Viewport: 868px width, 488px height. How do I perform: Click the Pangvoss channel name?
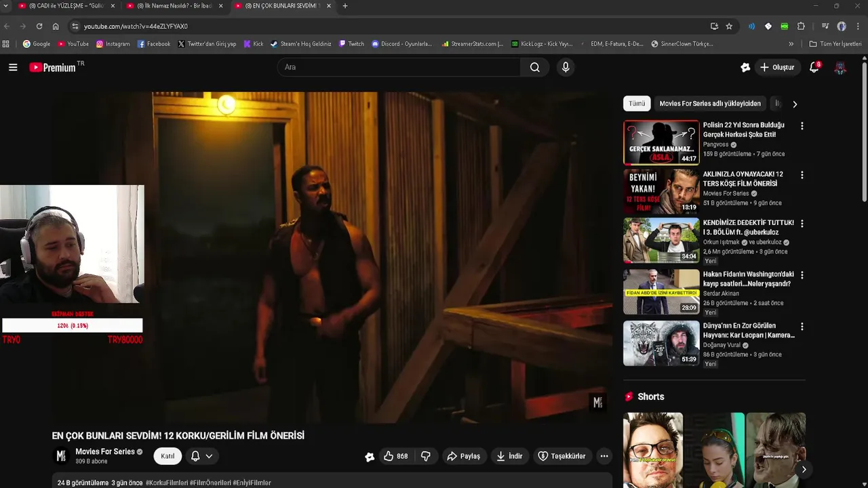[715, 144]
